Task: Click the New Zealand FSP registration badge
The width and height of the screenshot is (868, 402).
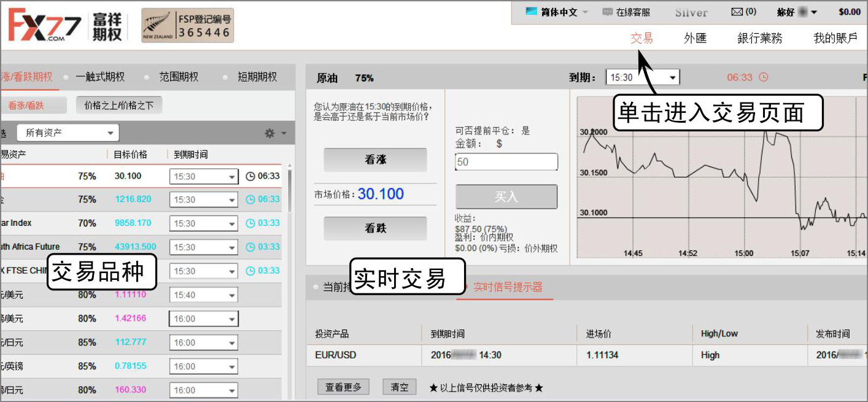Action: click(187, 25)
